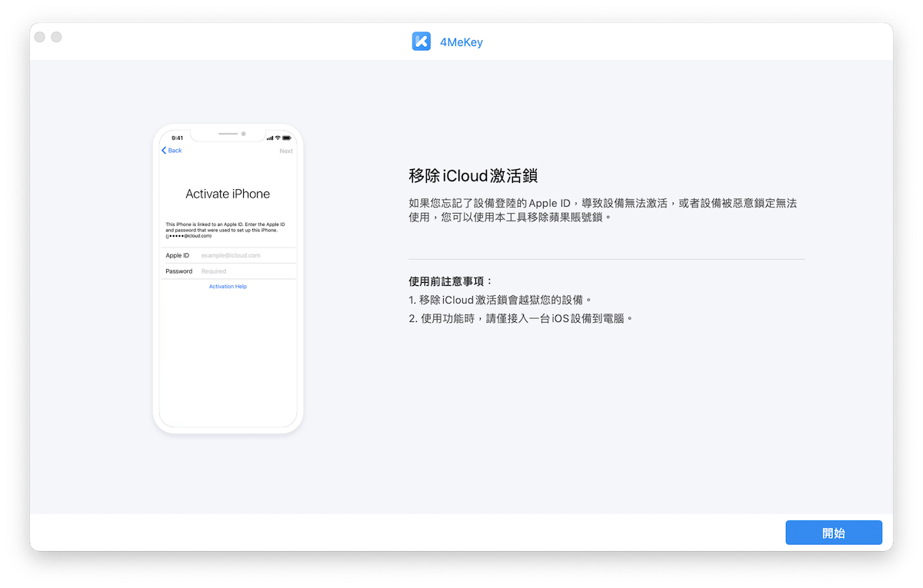
Task: Click the Apple ID example@icloud.com field
Action: (x=228, y=255)
